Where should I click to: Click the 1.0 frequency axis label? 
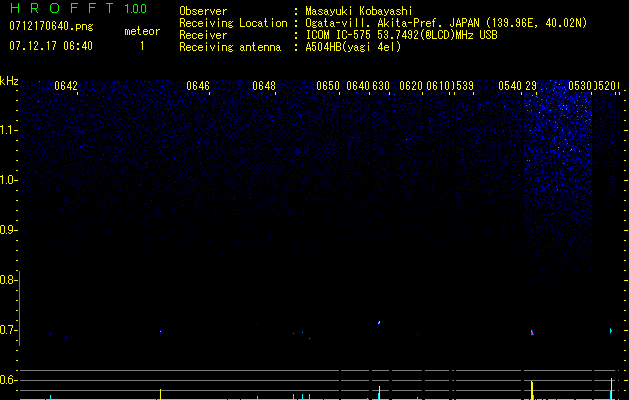coord(8,180)
